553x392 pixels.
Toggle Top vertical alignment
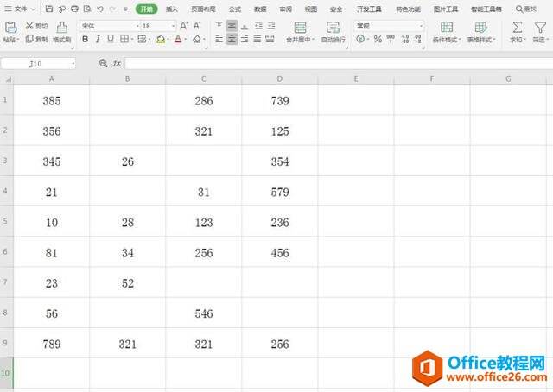(x=219, y=25)
